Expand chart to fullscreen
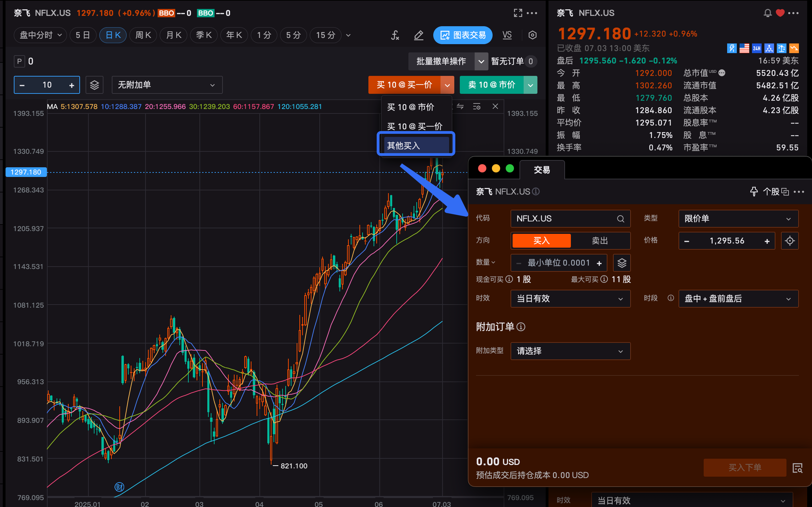 point(518,13)
